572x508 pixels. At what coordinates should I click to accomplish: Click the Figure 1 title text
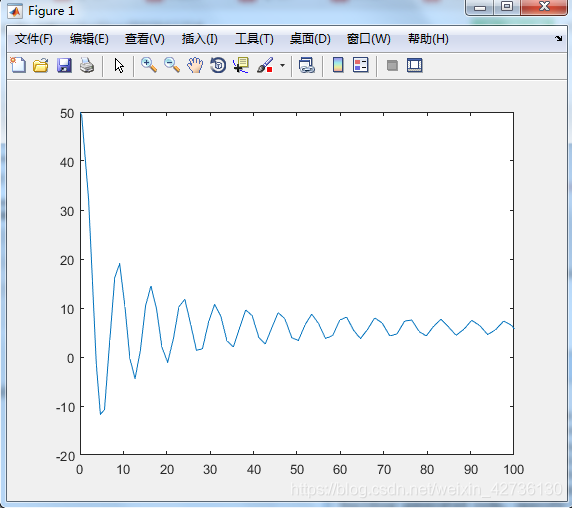pos(51,11)
